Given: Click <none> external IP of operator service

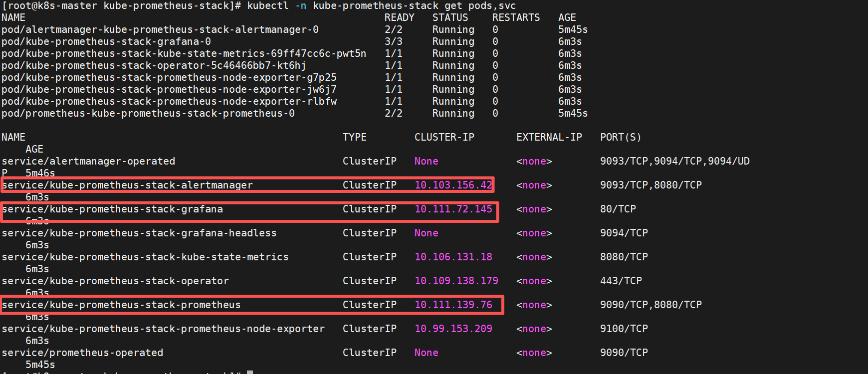Looking at the screenshot, I should coord(534,281).
